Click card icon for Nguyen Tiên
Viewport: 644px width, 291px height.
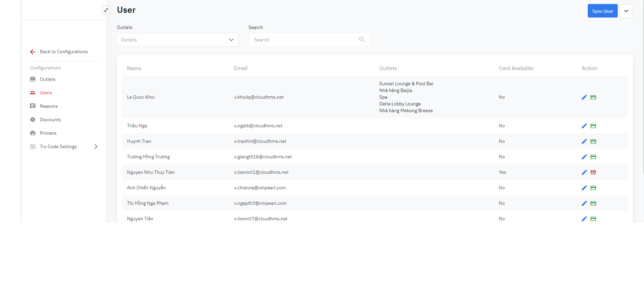(593, 219)
